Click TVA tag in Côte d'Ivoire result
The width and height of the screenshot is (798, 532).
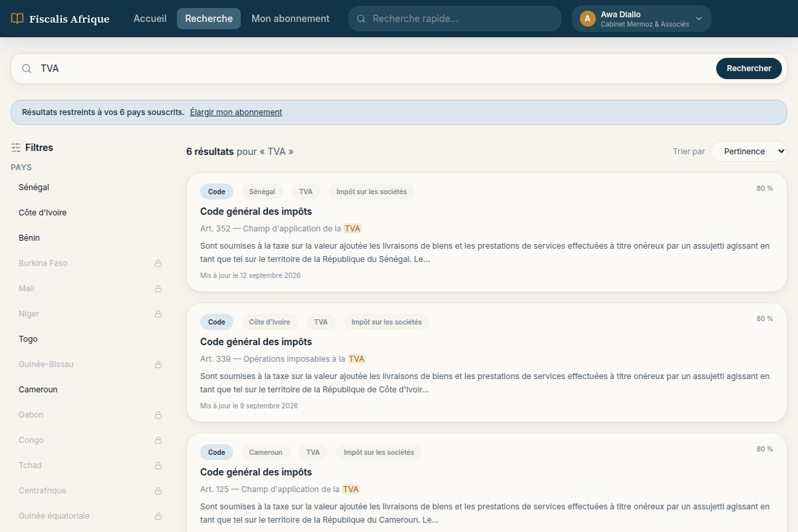pyautogui.click(x=321, y=322)
